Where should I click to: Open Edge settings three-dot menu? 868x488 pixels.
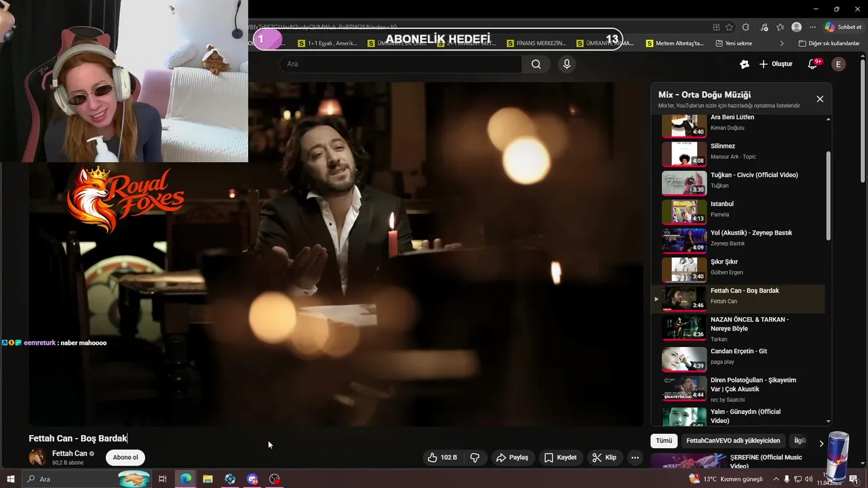point(812,27)
